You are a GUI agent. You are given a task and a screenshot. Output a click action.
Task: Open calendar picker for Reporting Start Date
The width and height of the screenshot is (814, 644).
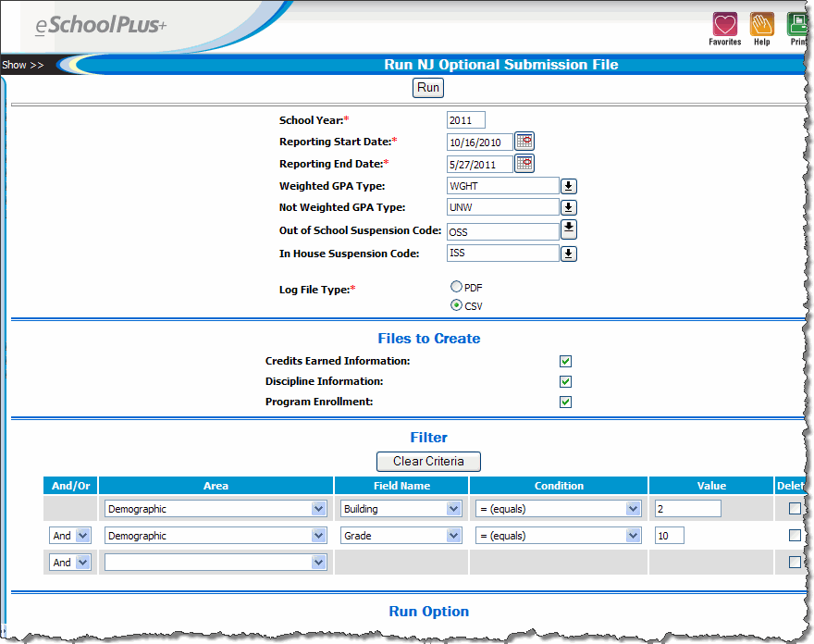(524, 142)
